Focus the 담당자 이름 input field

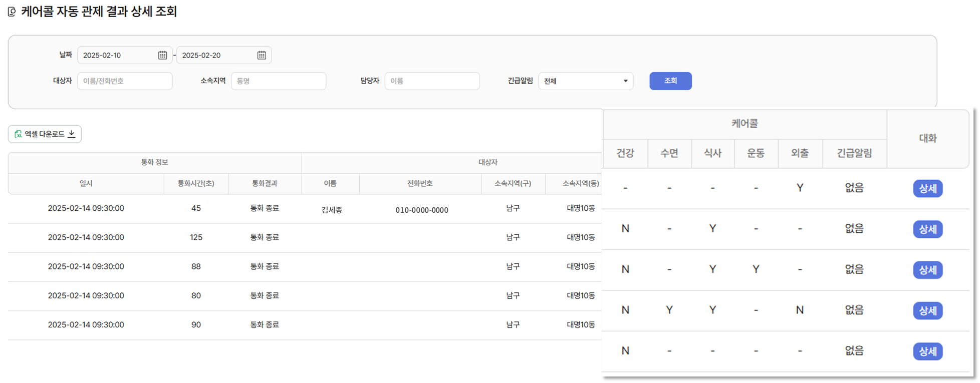[x=432, y=81]
